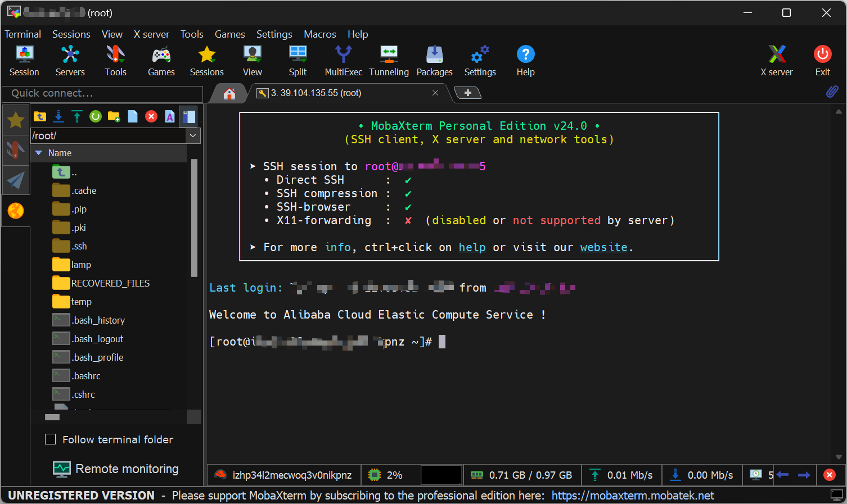Enable MultiExec mode icon
The height and width of the screenshot is (504, 847).
343,61
